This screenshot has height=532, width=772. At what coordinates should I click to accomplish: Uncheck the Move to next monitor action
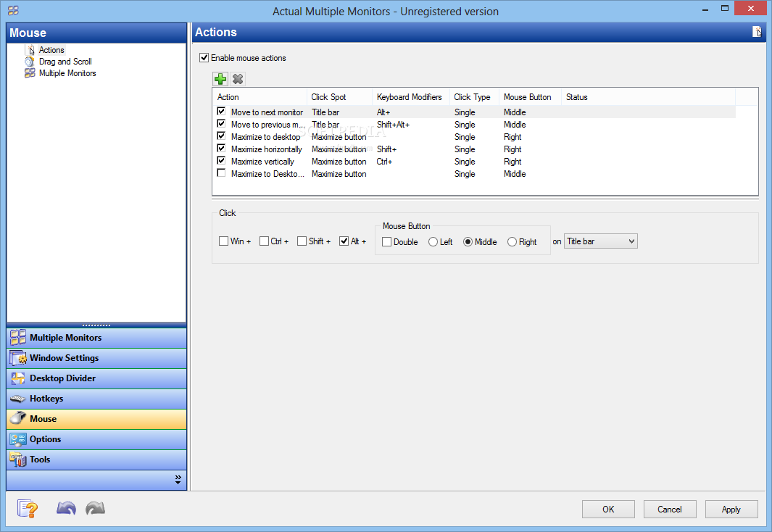pyautogui.click(x=221, y=111)
